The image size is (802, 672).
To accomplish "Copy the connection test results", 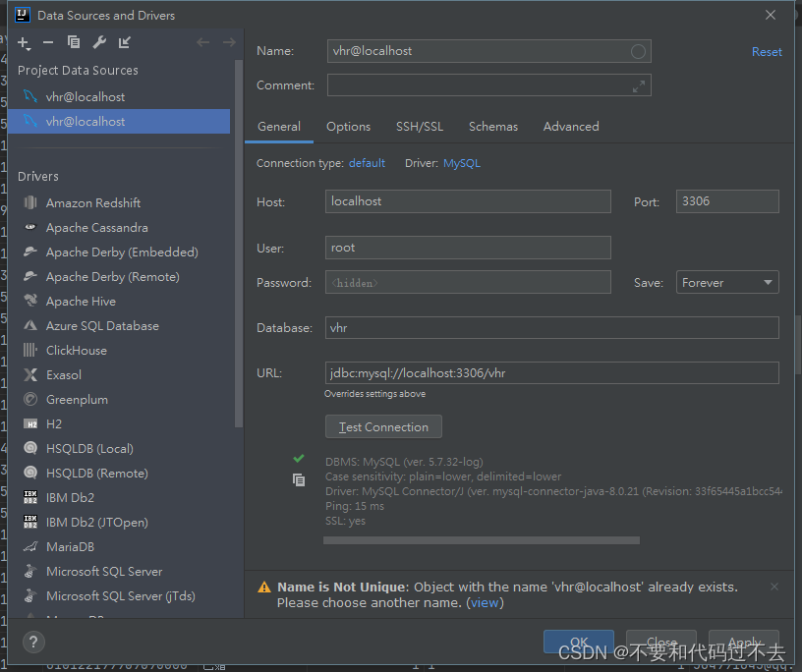I will (x=299, y=480).
